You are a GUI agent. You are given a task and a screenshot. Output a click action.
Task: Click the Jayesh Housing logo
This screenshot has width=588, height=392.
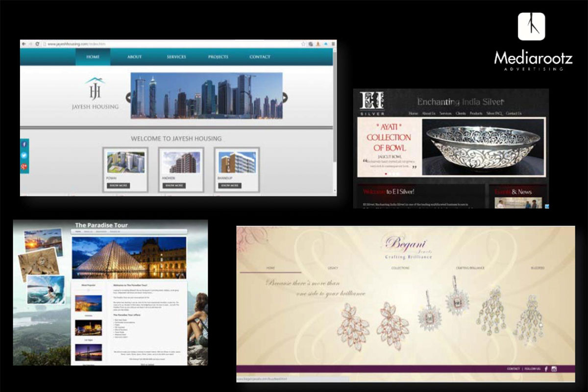pos(95,94)
